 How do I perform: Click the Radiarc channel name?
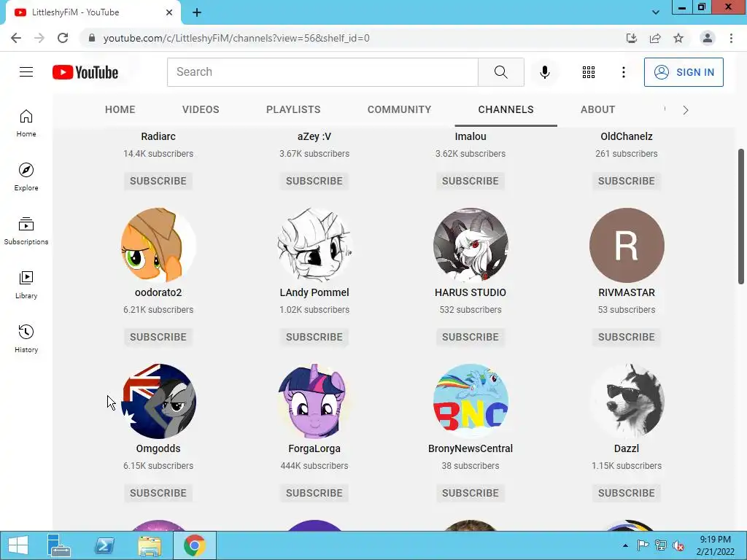(x=158, y=136)
